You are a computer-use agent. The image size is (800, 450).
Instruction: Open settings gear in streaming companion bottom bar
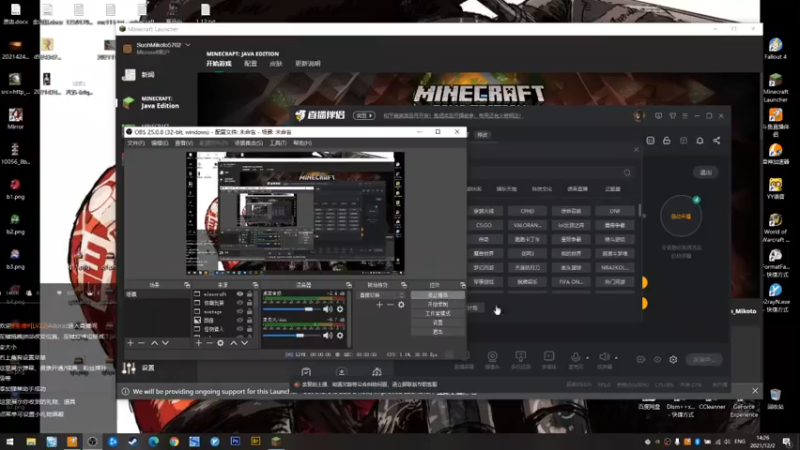673,360
